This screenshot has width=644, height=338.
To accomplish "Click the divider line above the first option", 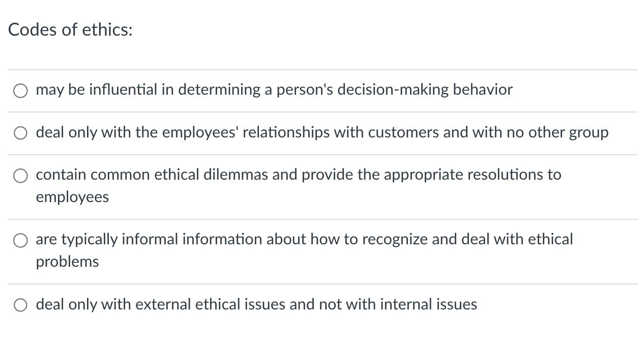I will (322, 69).
